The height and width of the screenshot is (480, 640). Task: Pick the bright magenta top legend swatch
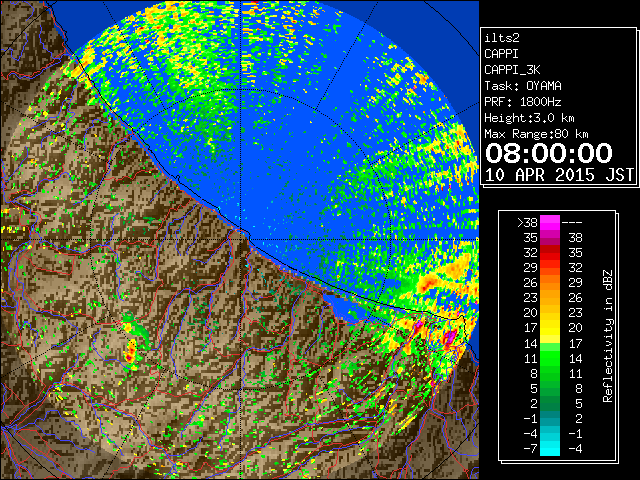pyautogui.click(x=550, y=222)
